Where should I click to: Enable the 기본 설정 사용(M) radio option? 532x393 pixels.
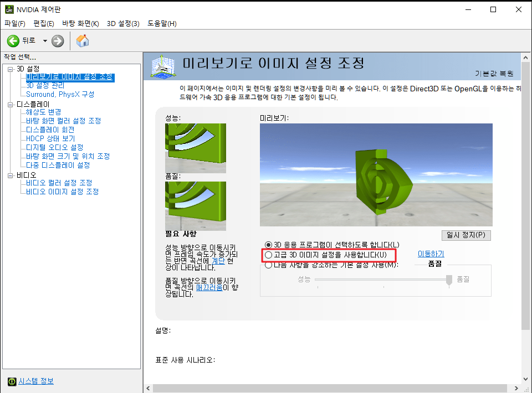(267, 265)
